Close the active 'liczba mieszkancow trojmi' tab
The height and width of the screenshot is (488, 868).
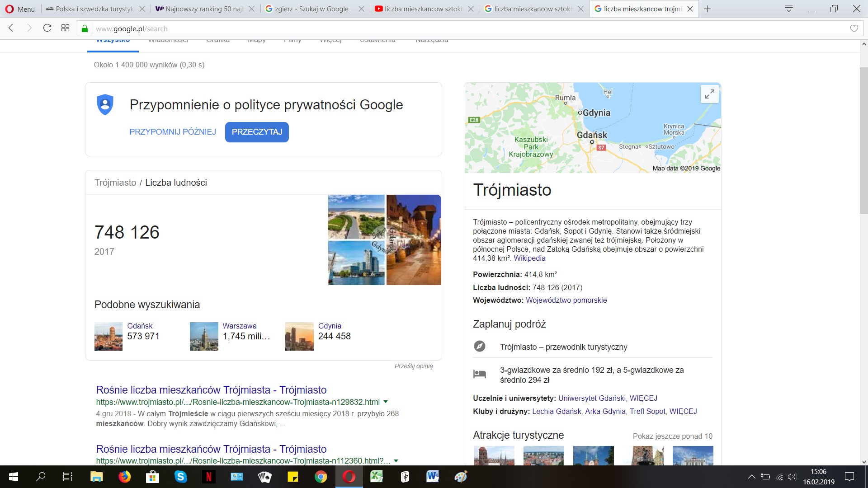click(x=690, y=9)
